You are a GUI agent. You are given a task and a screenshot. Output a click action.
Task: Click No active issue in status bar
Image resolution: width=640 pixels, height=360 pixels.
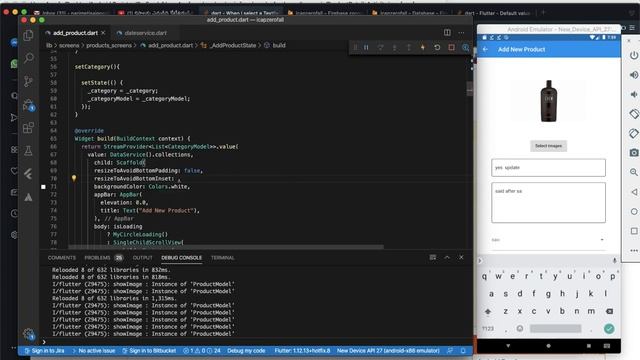coord(93,351)
